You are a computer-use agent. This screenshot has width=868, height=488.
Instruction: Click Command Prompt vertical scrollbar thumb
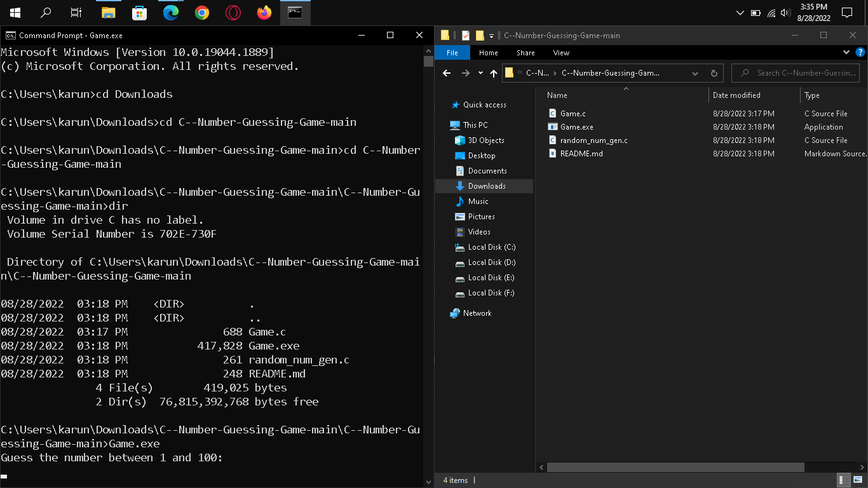(428, 61)
